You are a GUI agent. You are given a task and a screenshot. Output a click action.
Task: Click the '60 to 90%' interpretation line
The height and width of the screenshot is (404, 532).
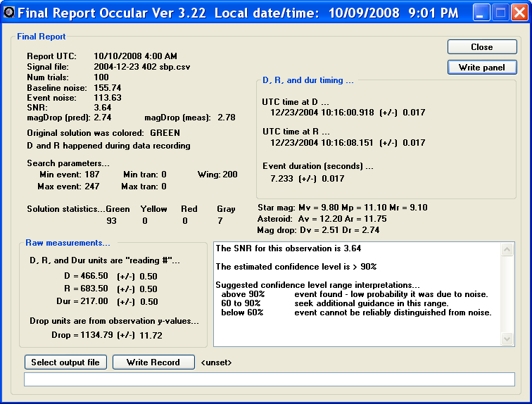coord(335,303)
